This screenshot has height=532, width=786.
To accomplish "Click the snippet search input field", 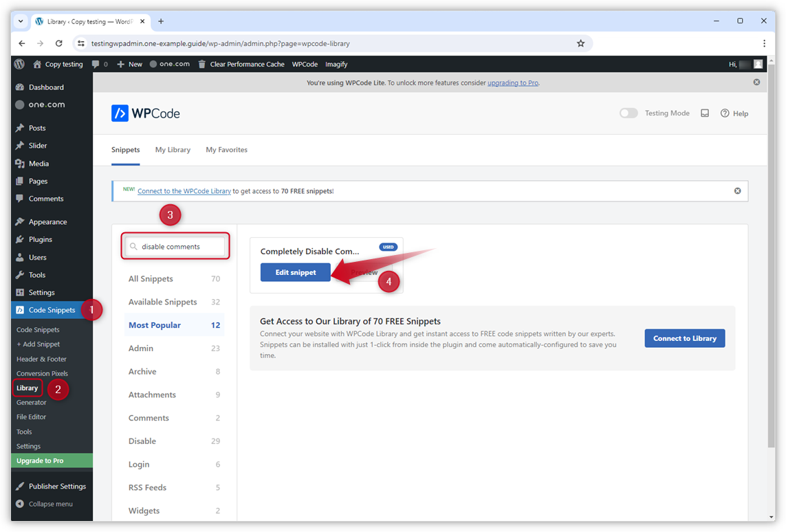I will coord(180,247).
